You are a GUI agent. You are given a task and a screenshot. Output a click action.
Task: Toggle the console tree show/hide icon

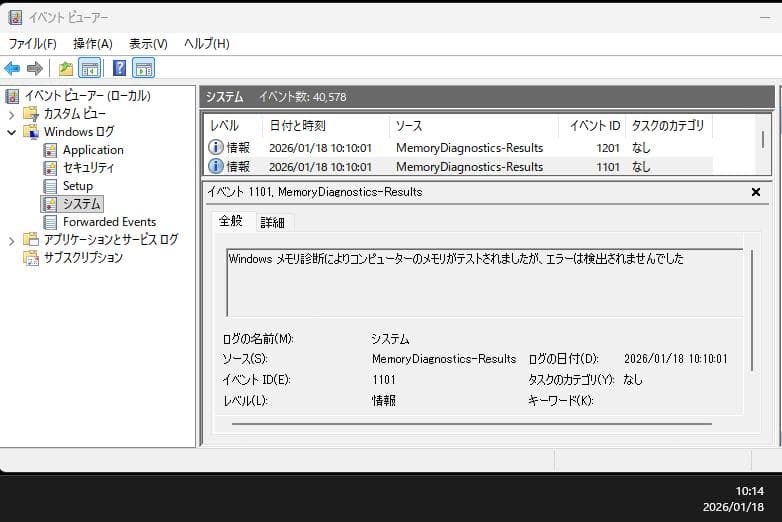click(x=90, y=68)
